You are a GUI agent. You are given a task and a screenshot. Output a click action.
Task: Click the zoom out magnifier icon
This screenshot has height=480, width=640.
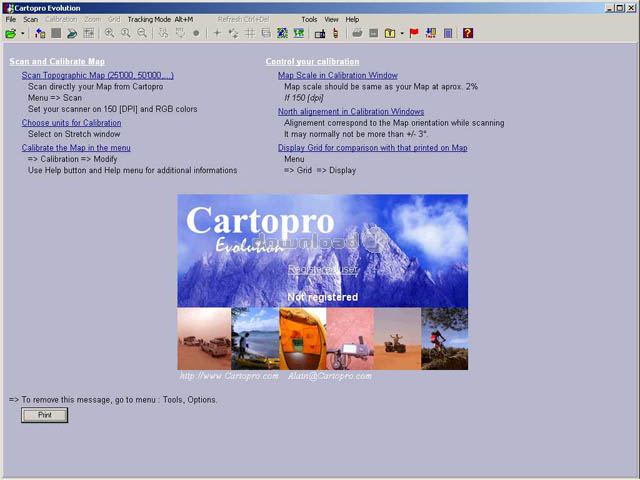[x=142, y=33]
